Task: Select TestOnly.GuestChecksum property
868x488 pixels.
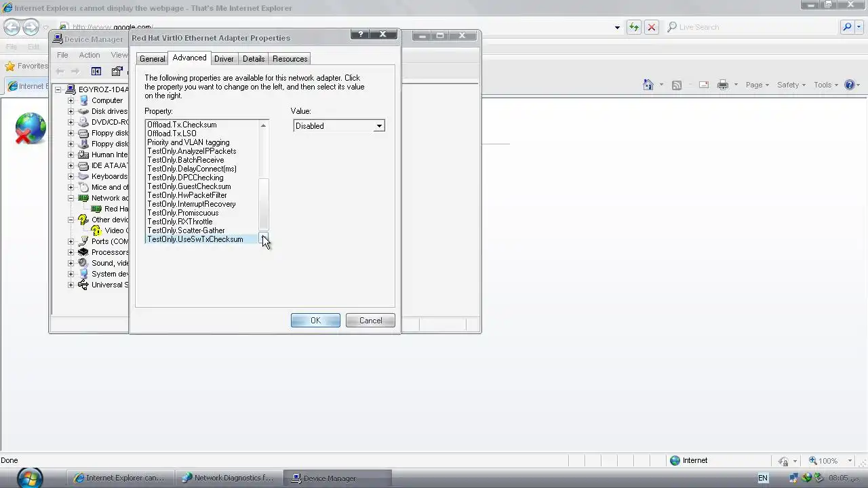Action: tap(189, 186)
